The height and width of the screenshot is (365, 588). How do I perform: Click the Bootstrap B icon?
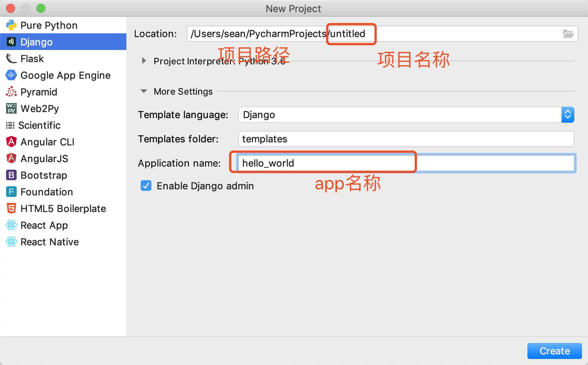pyautogui.click(x=11, y=175)
